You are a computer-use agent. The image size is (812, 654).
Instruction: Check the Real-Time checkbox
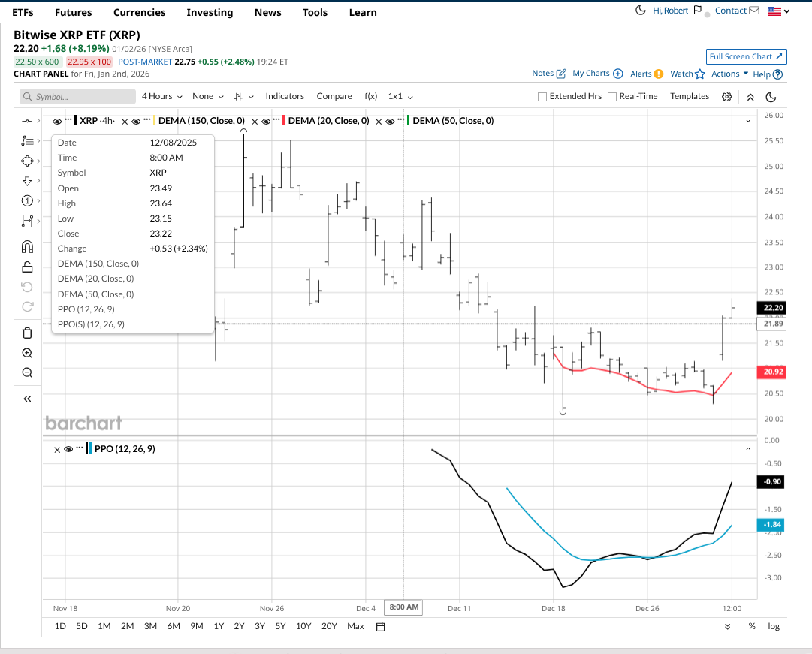(x=612, y=97)
